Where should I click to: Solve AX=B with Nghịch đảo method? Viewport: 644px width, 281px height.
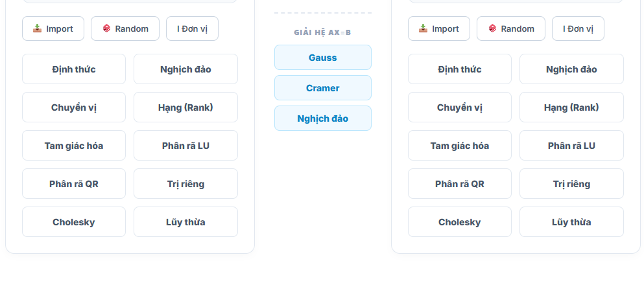pos(323,118)
